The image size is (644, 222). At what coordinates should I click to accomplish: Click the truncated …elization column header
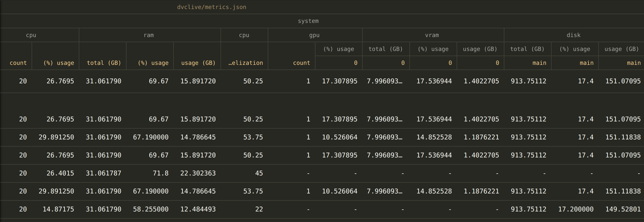(245, 63)
